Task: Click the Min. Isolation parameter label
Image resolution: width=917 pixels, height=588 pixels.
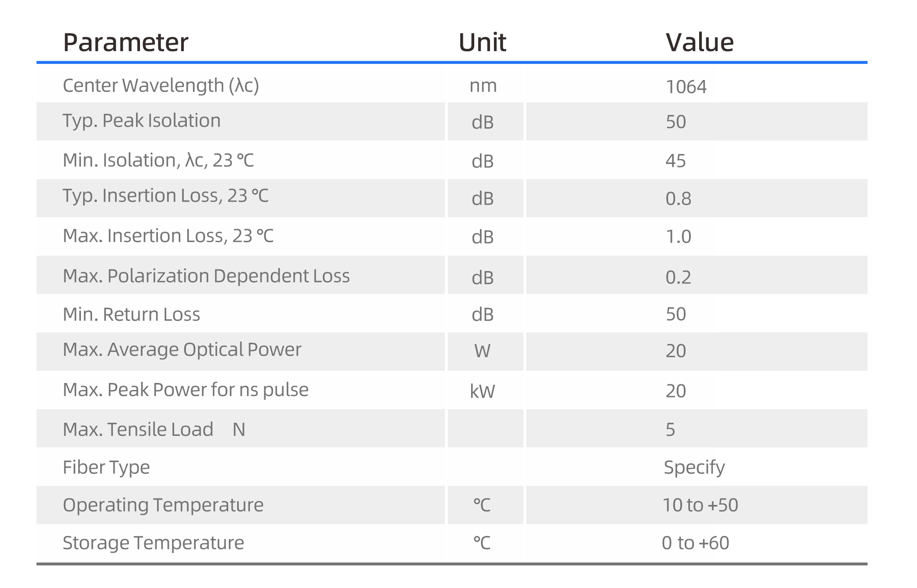Action: tap(158, 160)
